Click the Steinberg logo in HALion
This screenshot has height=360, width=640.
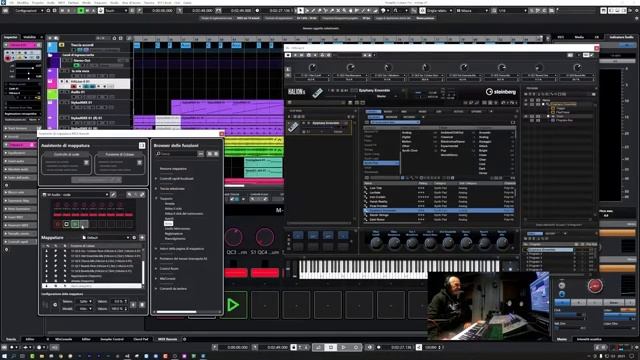pos(501,92)
